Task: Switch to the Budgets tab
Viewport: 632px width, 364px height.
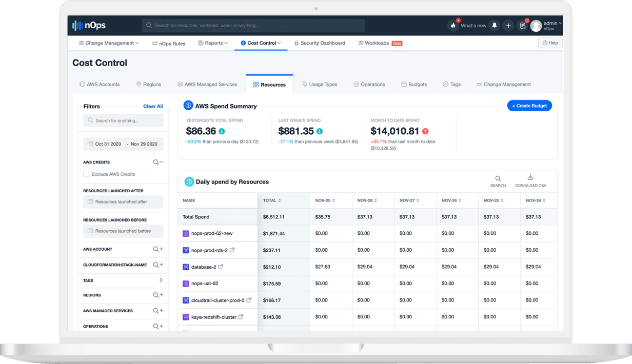Action: tap(414, 85)
